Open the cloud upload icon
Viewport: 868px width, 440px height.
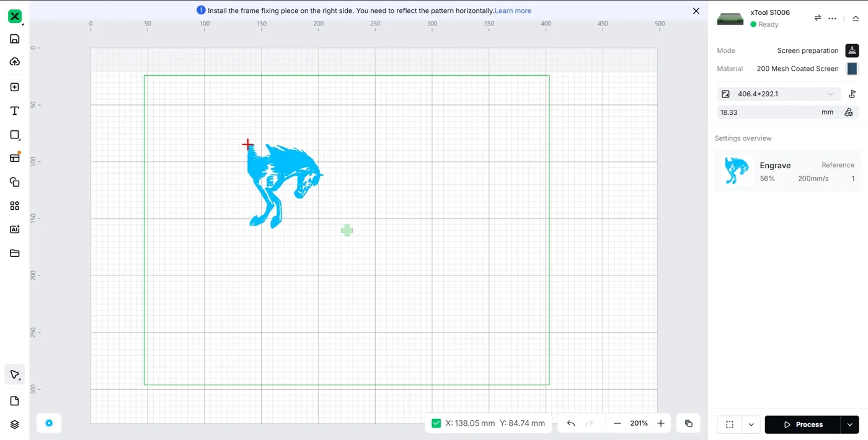(15, 61)
